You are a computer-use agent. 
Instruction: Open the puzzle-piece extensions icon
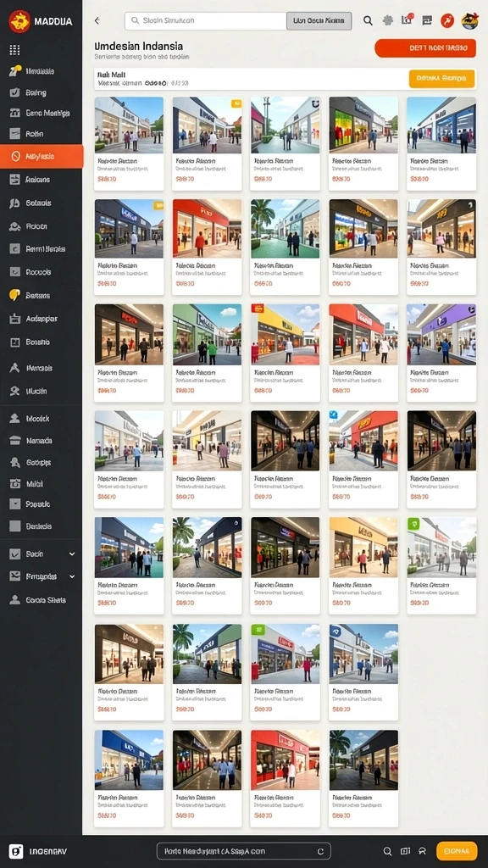[388, 20]
